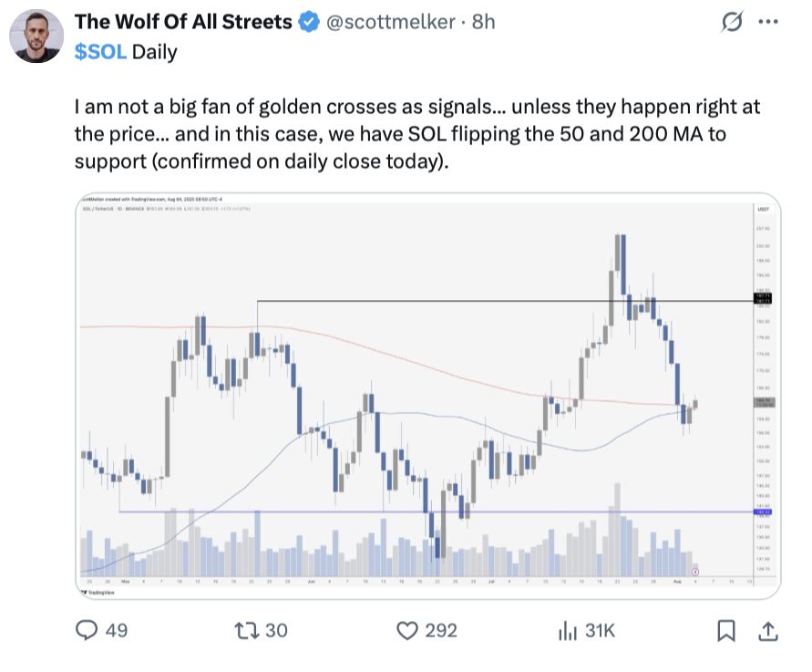Image resolution: width=812 pixels, height=672 pixels.
Task: Share the tweet with upload arrow icon
Action: [x=767, y=630]
